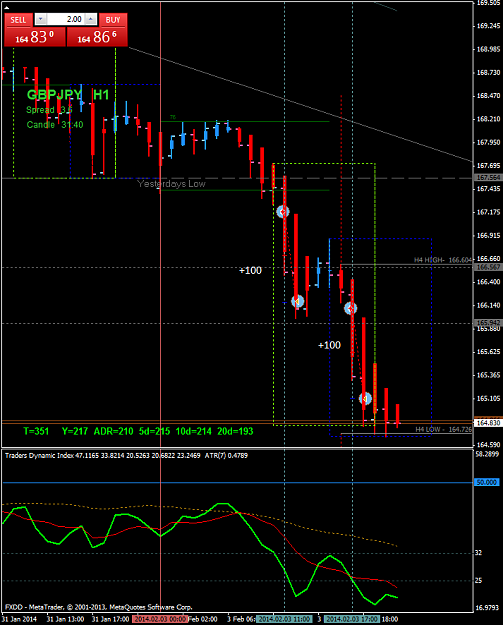Click the 31 Jan 17:00 time axis label

[x=110, y=619]
